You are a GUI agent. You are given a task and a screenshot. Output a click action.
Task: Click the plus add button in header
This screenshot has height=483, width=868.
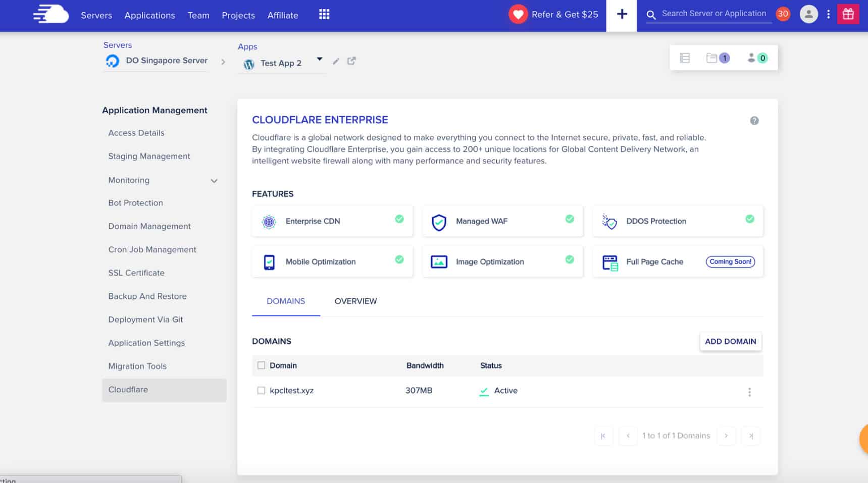pos(622,15)
